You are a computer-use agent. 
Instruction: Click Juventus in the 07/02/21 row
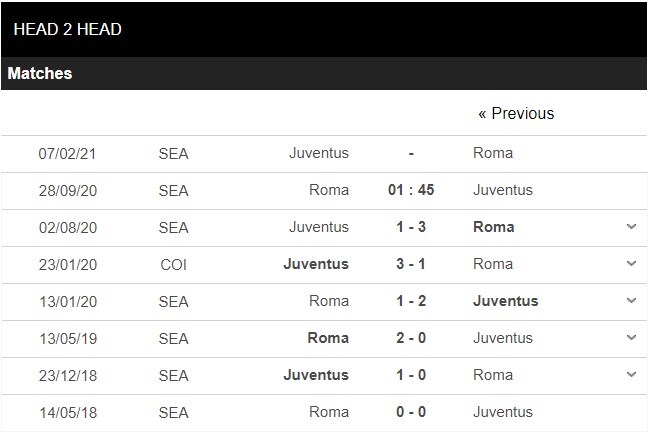click(x=319, y=153)
